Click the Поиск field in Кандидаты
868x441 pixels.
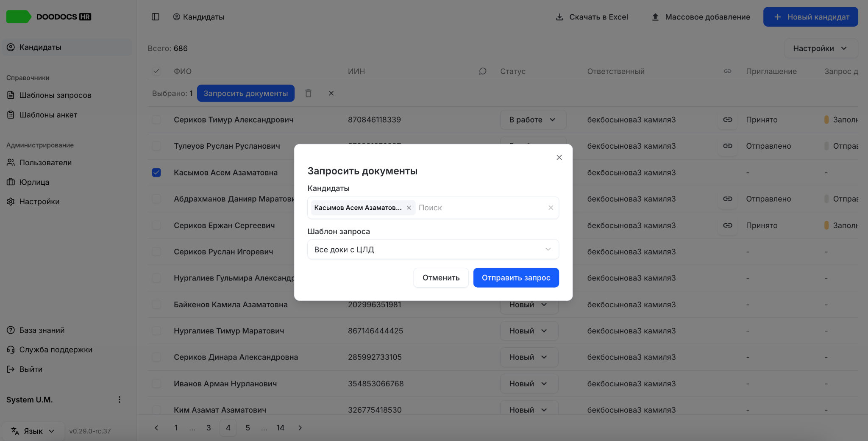(481, 208)
